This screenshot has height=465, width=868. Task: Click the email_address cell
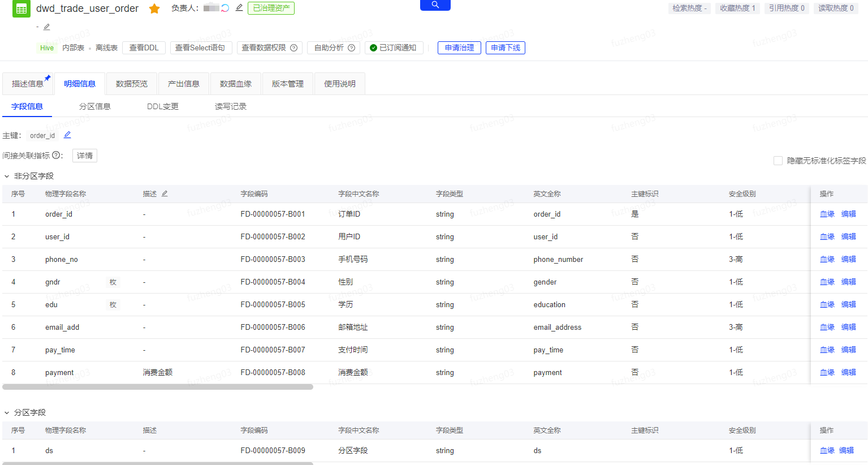point(557,327)
